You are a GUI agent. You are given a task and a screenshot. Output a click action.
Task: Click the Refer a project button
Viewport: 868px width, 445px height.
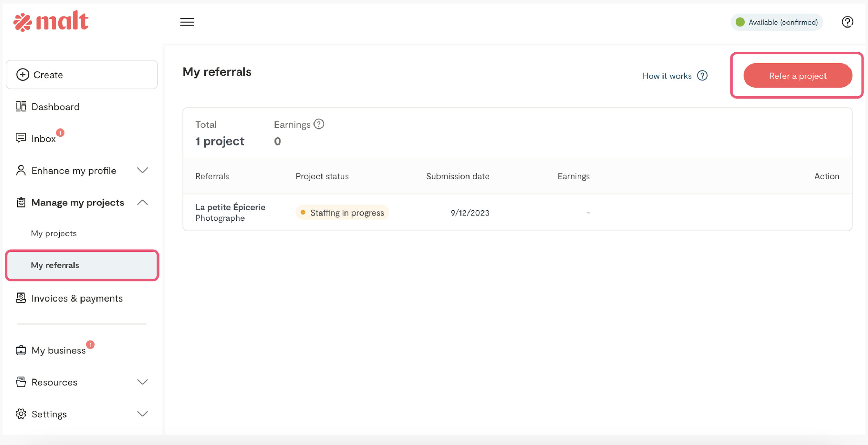[x=797, y=76]
